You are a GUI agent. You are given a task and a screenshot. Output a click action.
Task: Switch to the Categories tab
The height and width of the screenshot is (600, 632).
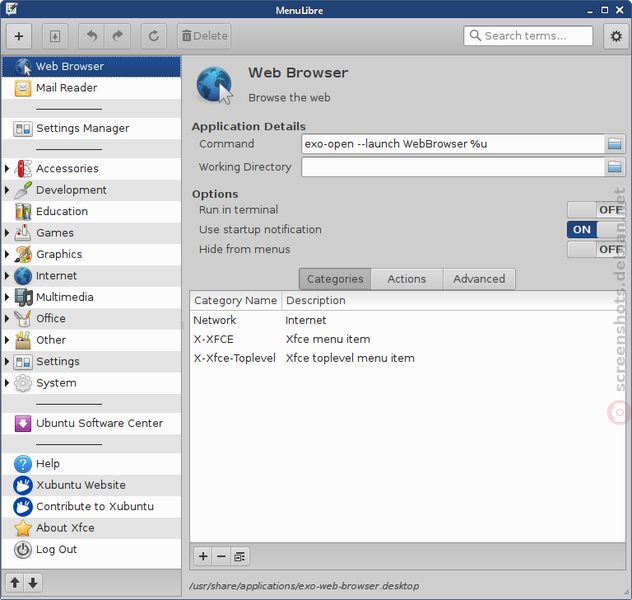(x=335, y=279)
